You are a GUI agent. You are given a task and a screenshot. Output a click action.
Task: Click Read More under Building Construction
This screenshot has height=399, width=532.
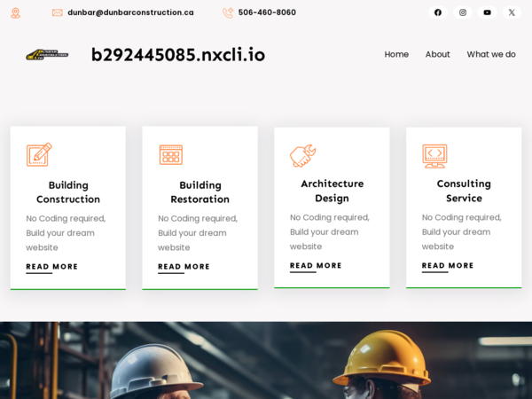(52, 267)
